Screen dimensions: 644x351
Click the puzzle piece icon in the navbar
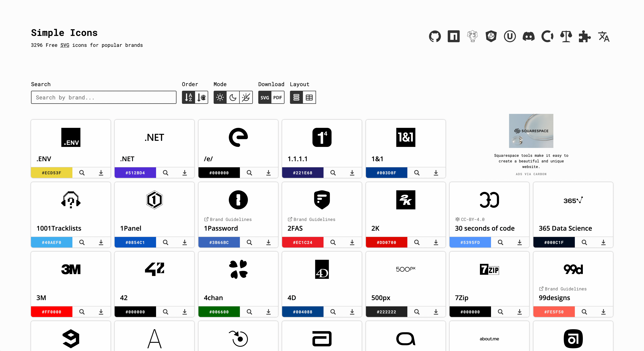tap(585, 36)
